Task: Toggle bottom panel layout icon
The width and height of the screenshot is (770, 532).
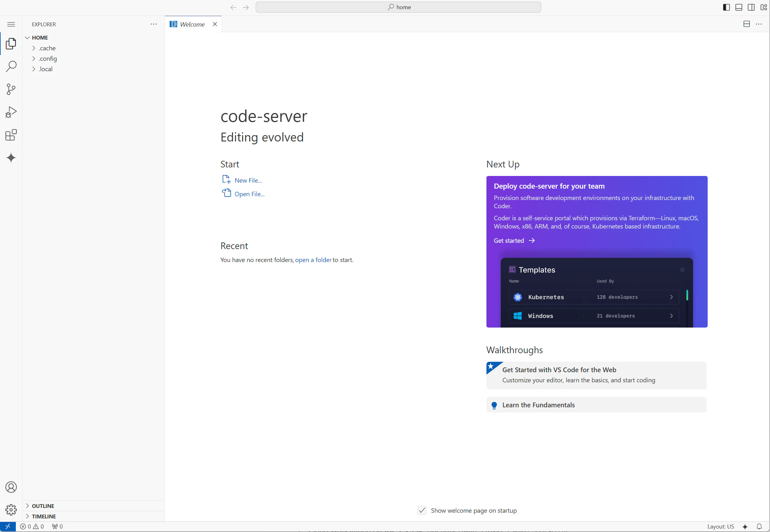Action: [x=739, y=7]
